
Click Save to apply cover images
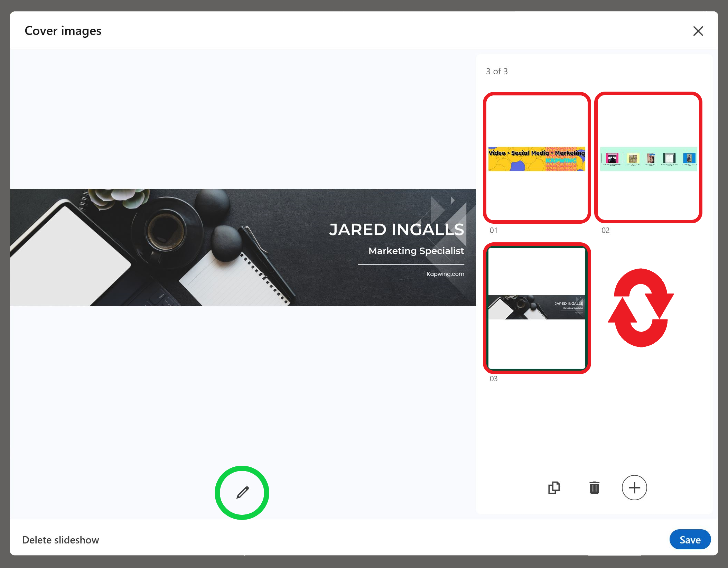(688, 540)
